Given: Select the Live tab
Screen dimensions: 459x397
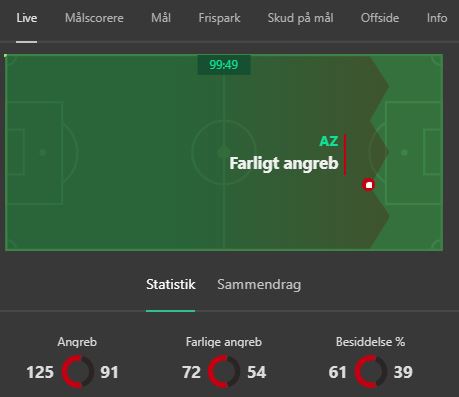Looking at the screenshot, I should (26, 18).
